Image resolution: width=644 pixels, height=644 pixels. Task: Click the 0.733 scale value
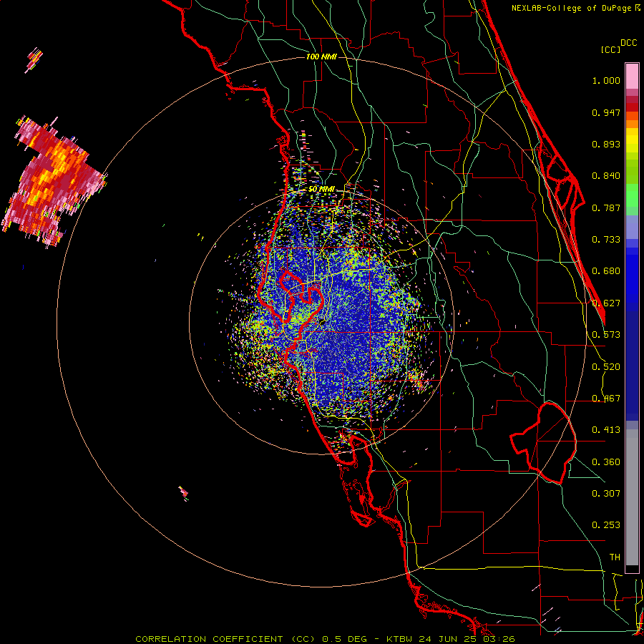click(x=606, y=240)
